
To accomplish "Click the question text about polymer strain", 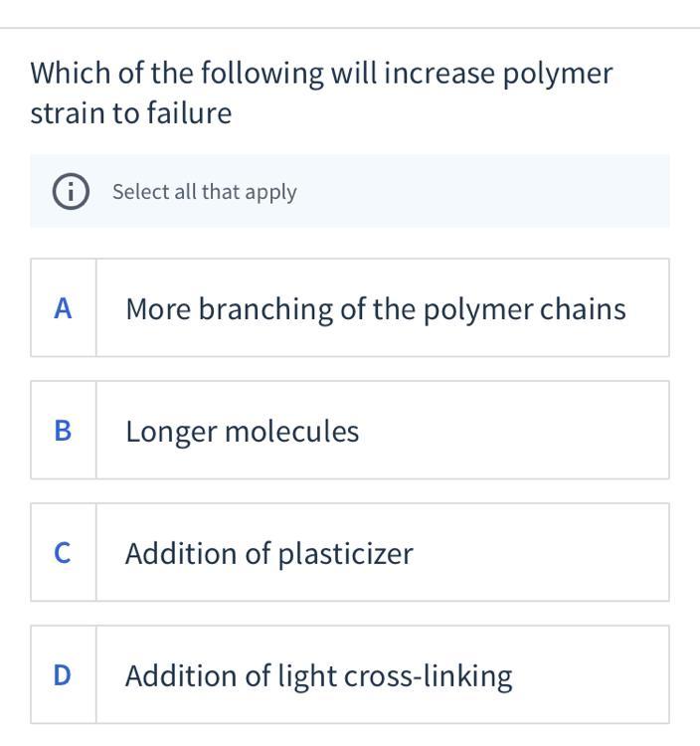I will (x=321, y=74).
